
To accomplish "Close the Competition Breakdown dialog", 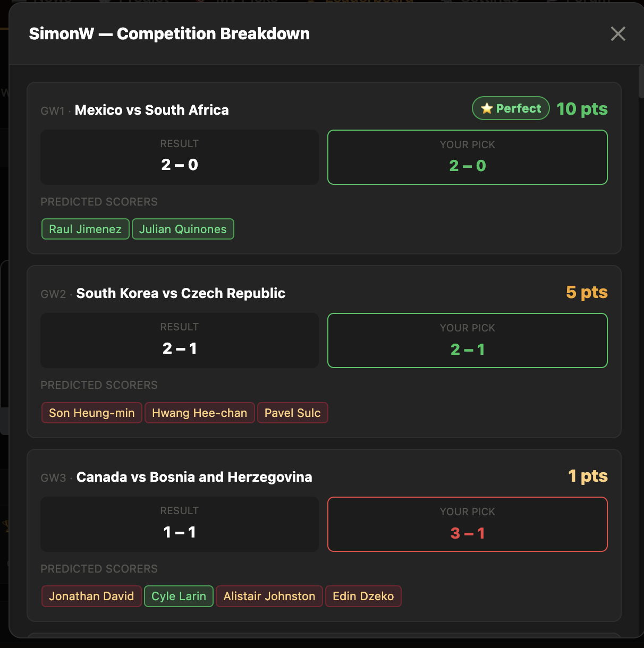I will tap(618, 34).
